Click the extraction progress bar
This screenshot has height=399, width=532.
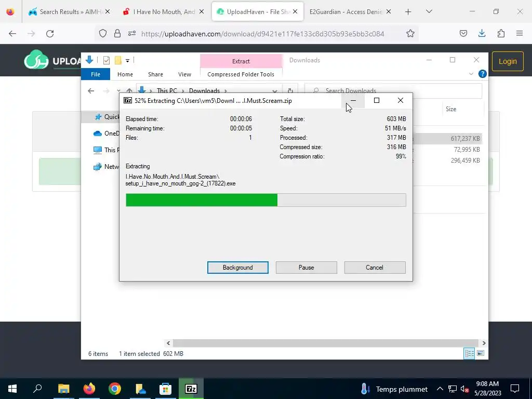(x=265, y=200)
